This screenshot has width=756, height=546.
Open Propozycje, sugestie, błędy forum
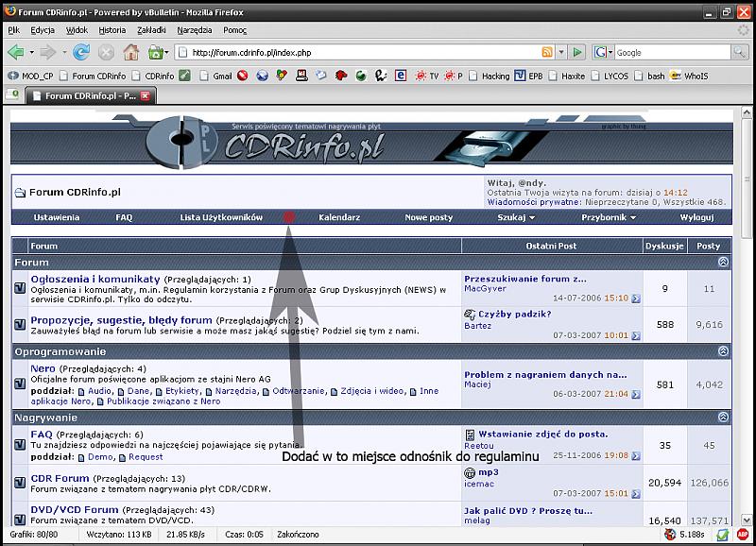click(122, 320)
